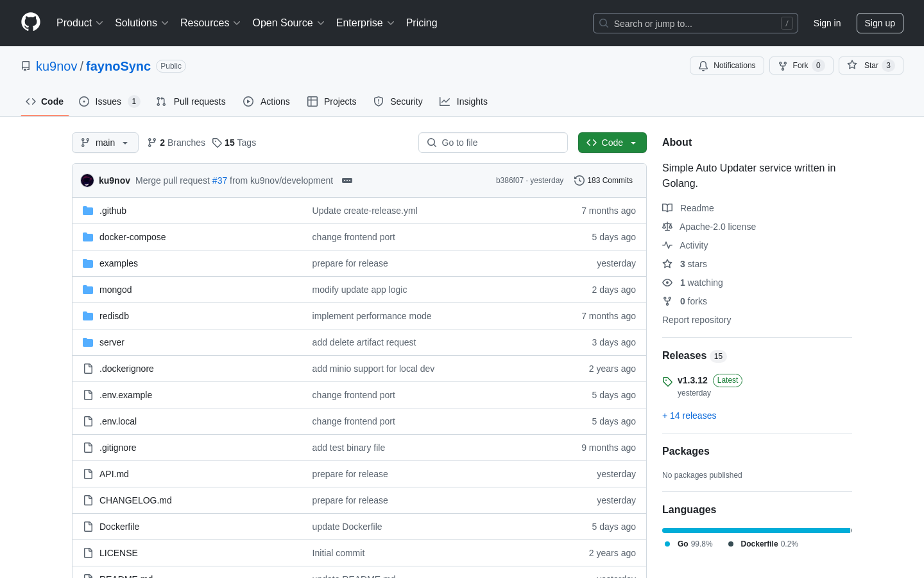
Task: Click the GitHub logo icon
Action: coord(31,22)
